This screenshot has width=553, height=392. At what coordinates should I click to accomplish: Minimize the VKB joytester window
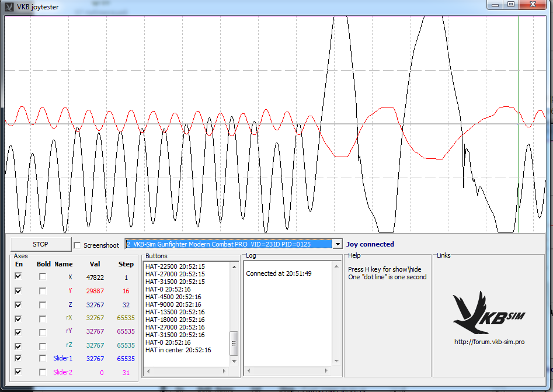(496, 5)
